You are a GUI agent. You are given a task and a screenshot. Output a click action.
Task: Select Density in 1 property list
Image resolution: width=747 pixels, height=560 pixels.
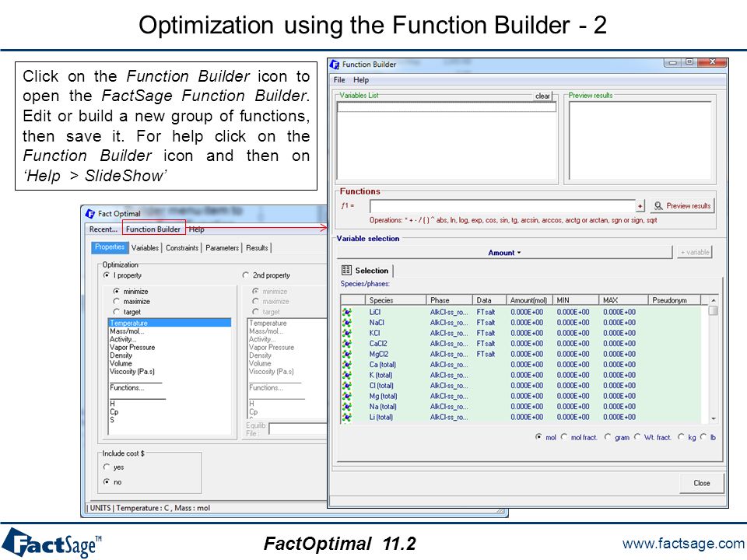170,355
